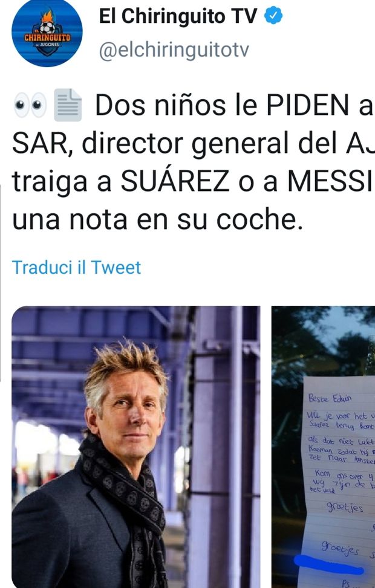Image resolution: width=375 pixels, height=588 pixels.
Task: Click the word PIDEN in tweet
Action: click(x=308, y=105)
